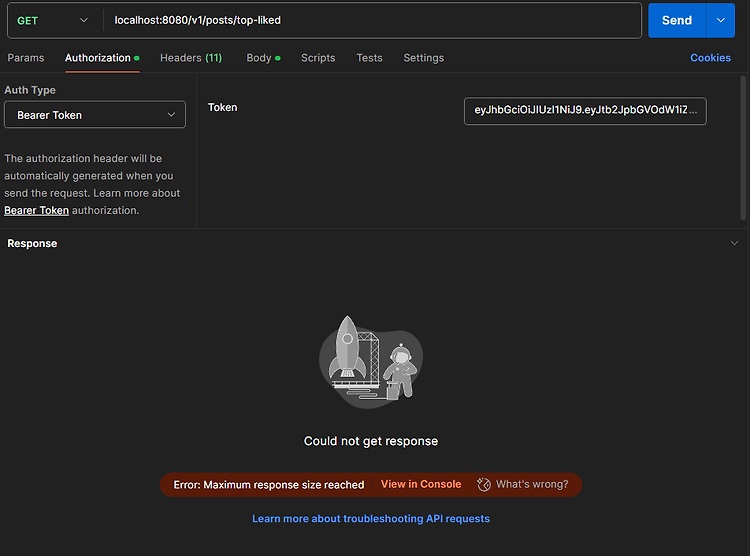Open the Headers (11) tab
This screenshot has height=556, width=750.
coord(191,58)
